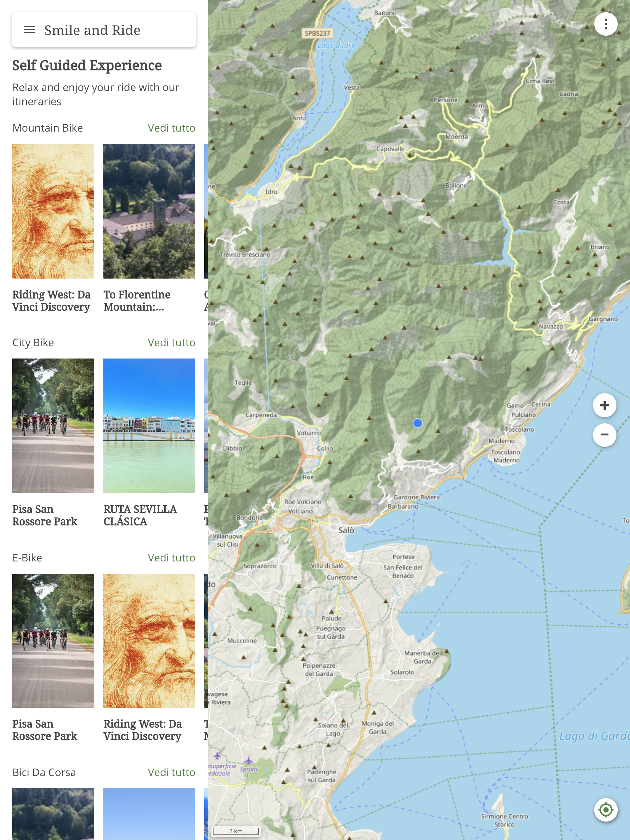The width and height of the screenshot is (630, 840).
Task: Click the 'Padenghe sul Garda' map label
Action: point(321,776)
